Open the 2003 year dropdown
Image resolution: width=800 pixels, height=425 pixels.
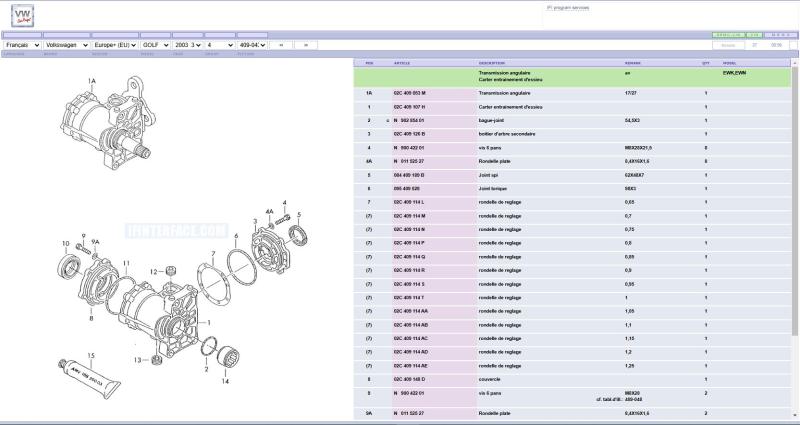click(x=188, y=45)
